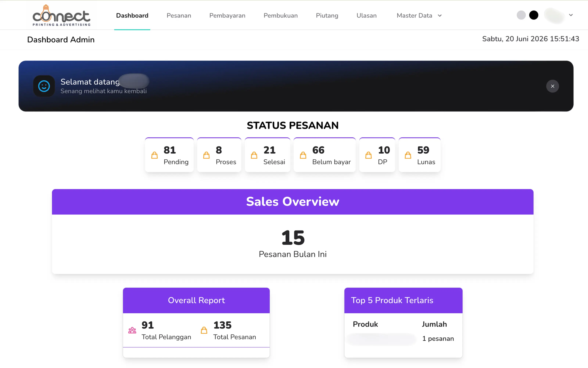Go to the Ulasan page
The image size is (588, 368).
(x=366, y=16)
